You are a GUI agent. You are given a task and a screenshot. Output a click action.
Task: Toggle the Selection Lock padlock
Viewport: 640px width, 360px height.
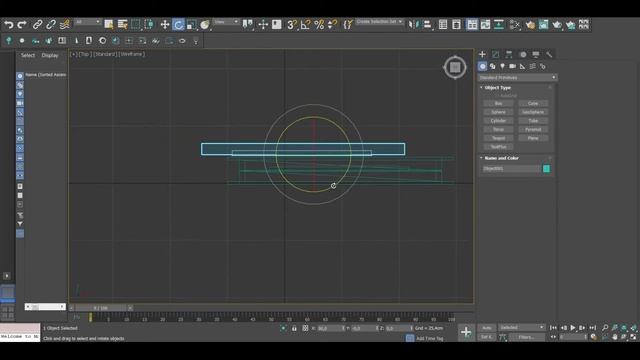[294, 328]
